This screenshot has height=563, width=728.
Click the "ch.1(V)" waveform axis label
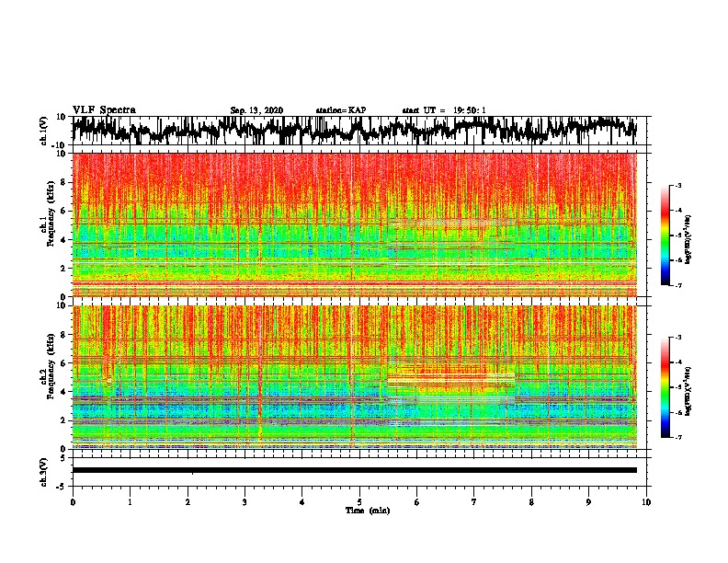coord(44,131)
